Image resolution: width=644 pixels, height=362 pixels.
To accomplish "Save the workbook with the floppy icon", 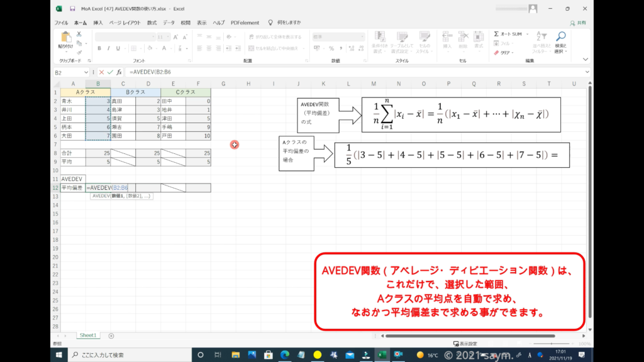I will [x=73, y=9].
